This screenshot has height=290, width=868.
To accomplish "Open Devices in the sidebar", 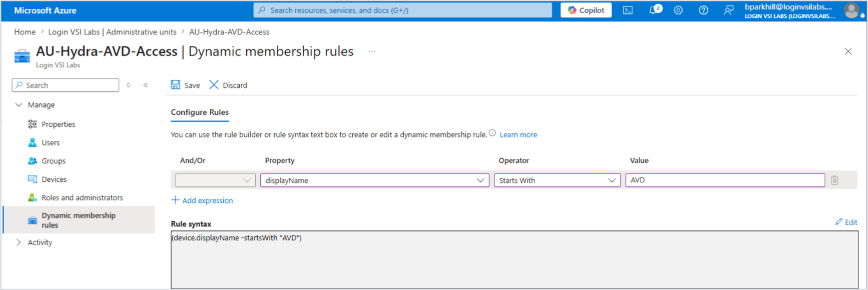I will point(54,179).
